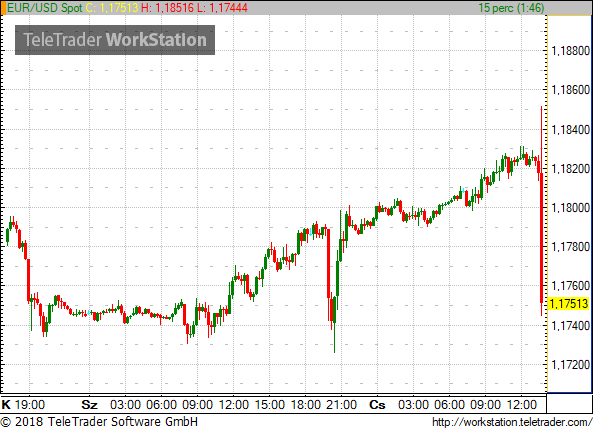The height and width of the screenshot is (431, 593).
Task: Click the 1,17200 price axis label
Action: (x=571, y=365)
